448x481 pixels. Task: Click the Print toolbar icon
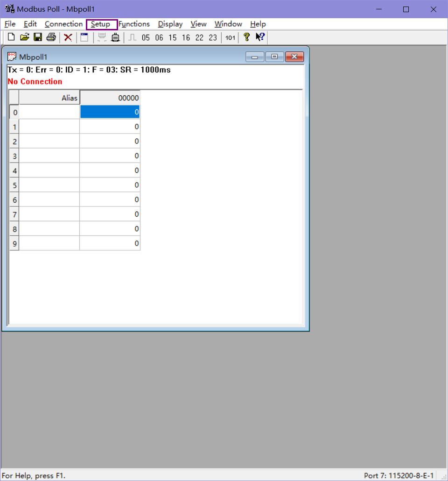click(x=51, y=37)
